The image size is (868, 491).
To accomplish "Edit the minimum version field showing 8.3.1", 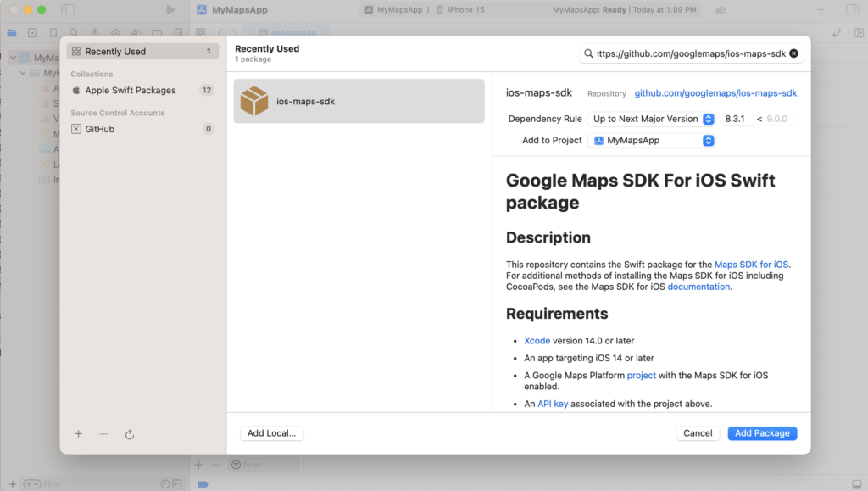I will [x=737, y=119].
